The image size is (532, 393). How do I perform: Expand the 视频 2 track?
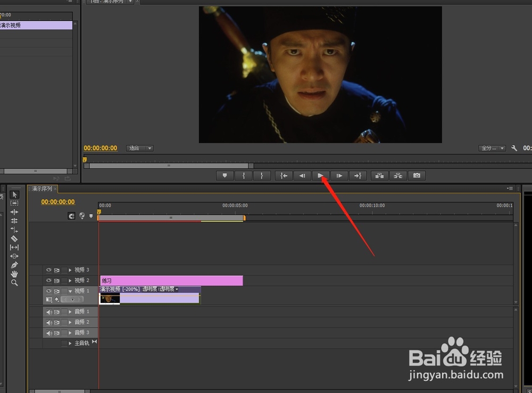tap(70, 281)
